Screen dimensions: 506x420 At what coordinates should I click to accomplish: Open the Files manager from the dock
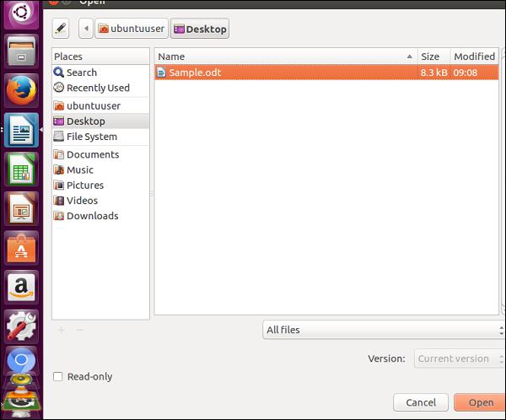(x=21, y=54)
